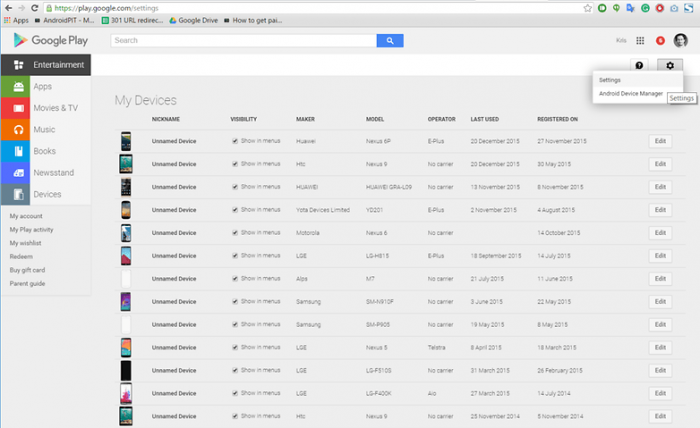
Task: Uncheck Show in menus for Nexus 6P
Action: click(235, 141)
